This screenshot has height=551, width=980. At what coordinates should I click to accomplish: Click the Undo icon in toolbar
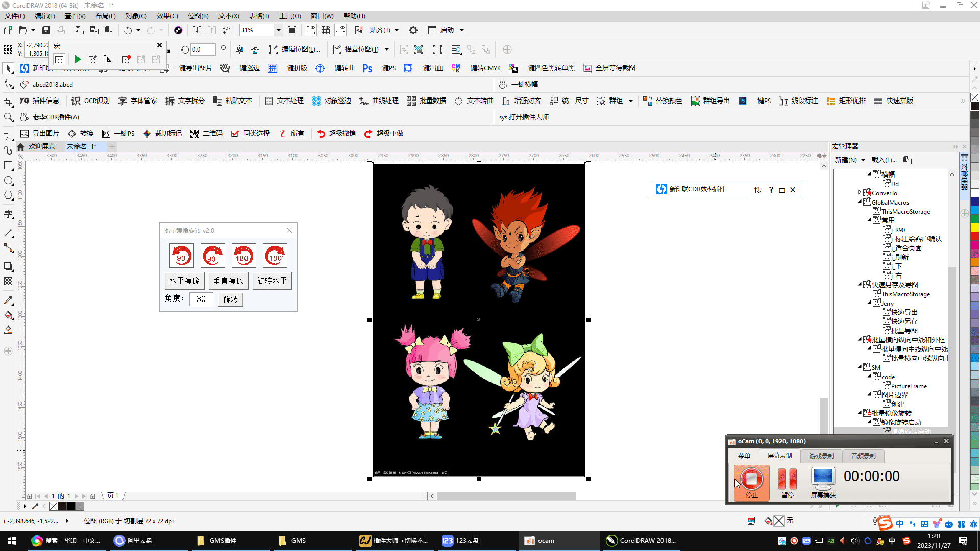point(128,30)
